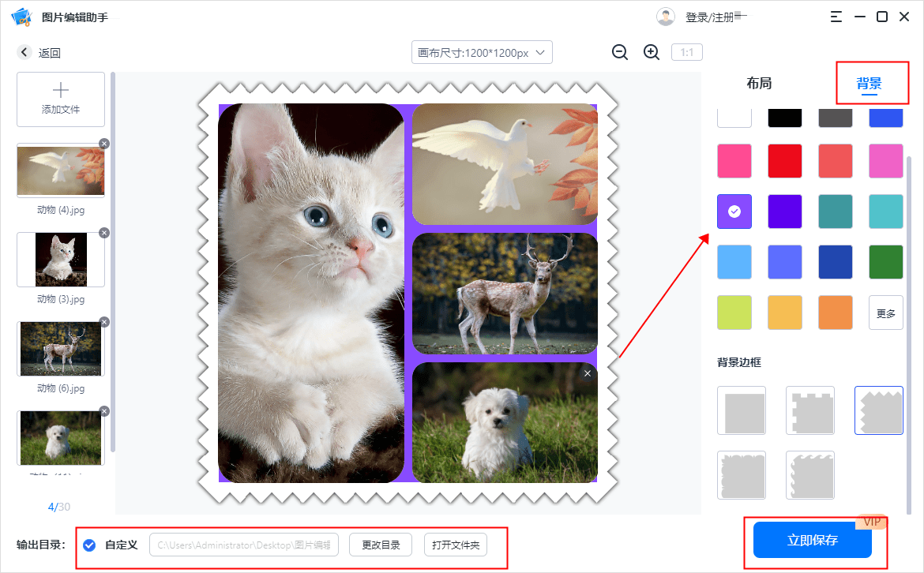Open the 画布尺寸 canvas size dropdown
The width and height of the screenshot is (924, 573).
click(482, 52)
